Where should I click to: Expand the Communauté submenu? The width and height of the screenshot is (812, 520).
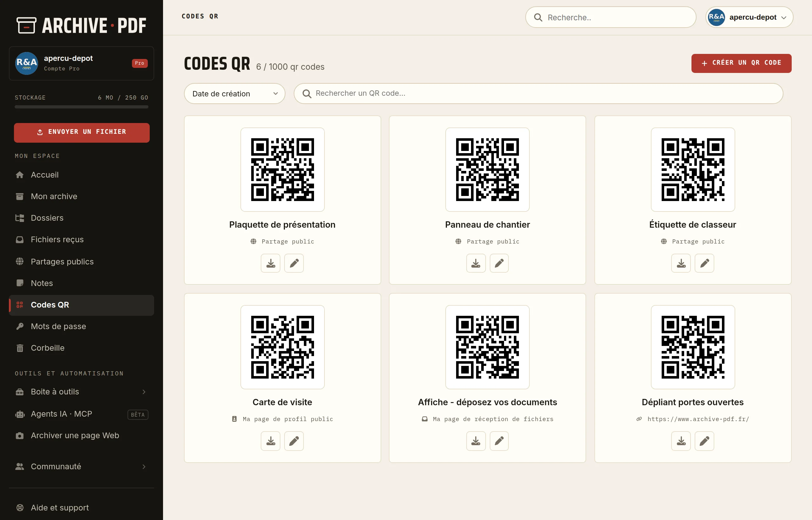point(82,467)
